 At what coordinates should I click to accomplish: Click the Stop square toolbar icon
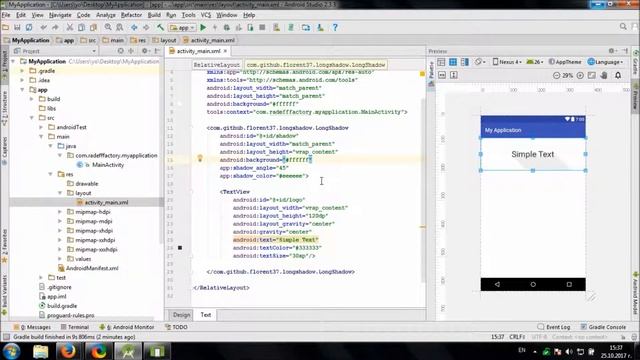point(262,27)
